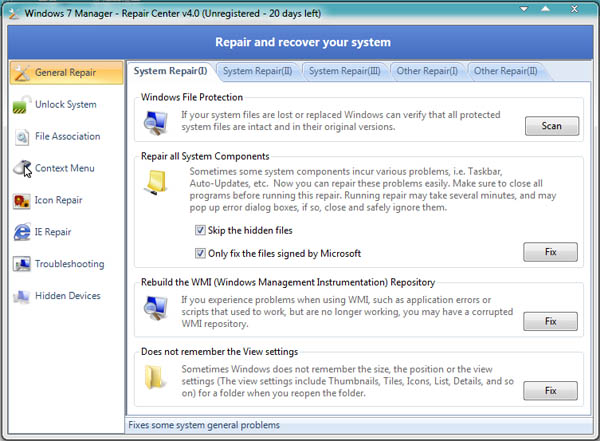Click the View settings folder icon
The width and height of the screenshot is (600, 441).
(x=155, y=377)
